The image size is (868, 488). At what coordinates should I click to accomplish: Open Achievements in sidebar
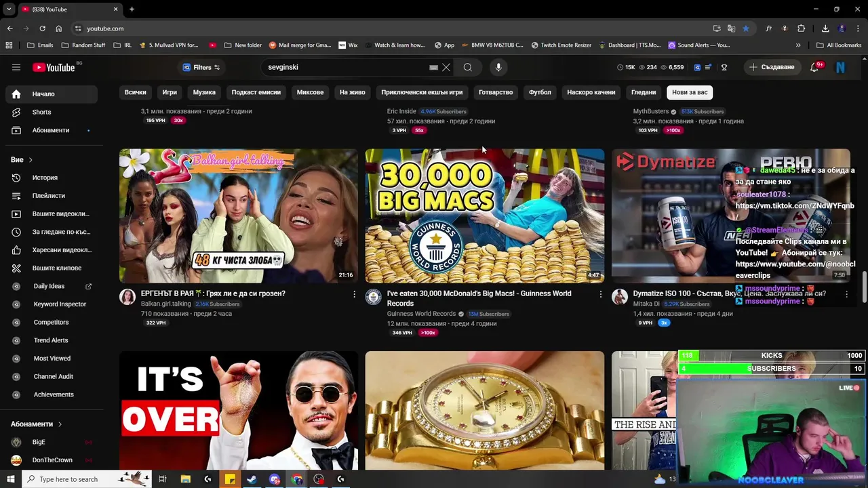[x=52, y=394]
